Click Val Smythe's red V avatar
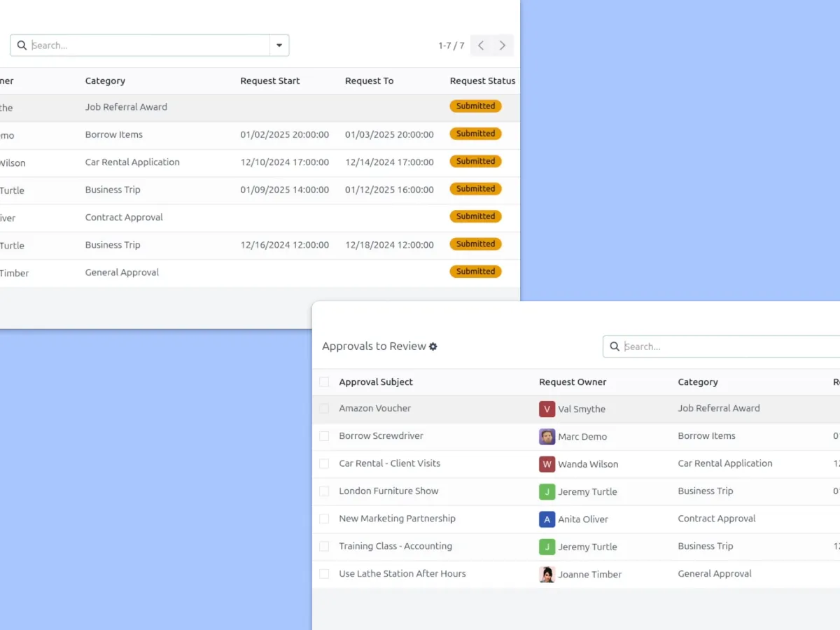 click(547, 409)
